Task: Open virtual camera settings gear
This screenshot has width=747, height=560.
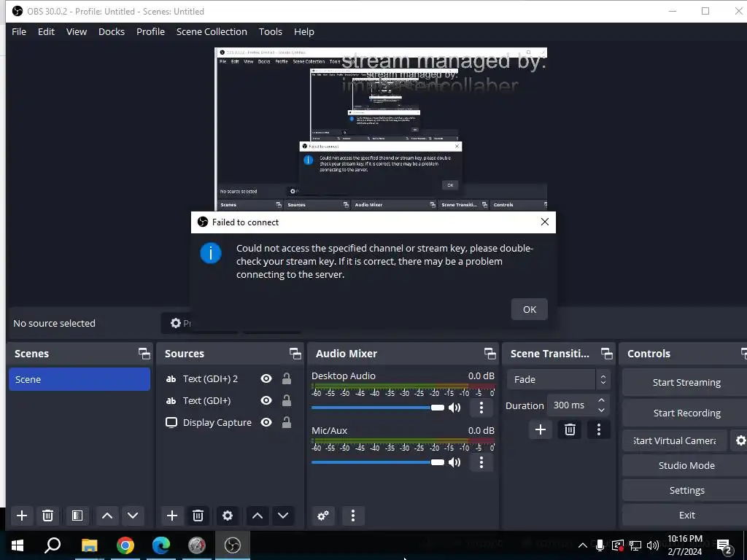Action: [740, 440]
